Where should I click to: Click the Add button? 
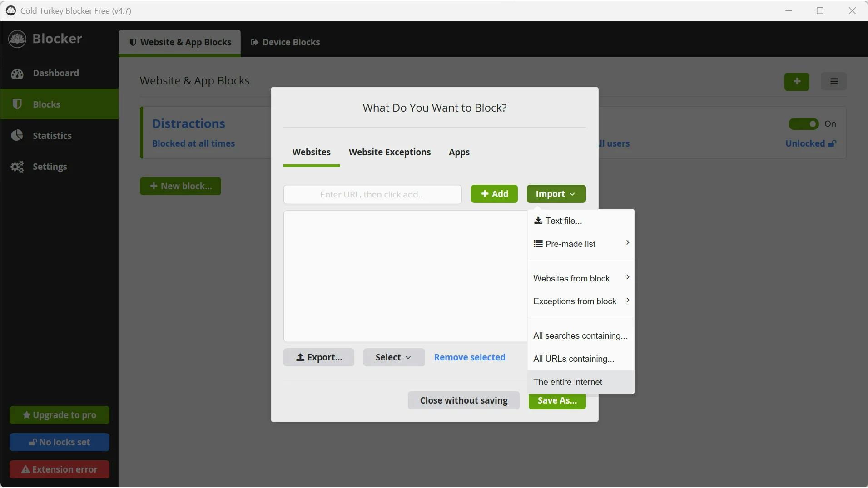point(494,194)
